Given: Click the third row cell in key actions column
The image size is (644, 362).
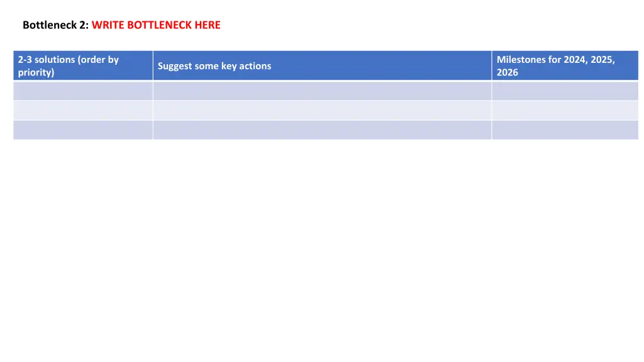Looking at the screenshot, I should 323,130.
